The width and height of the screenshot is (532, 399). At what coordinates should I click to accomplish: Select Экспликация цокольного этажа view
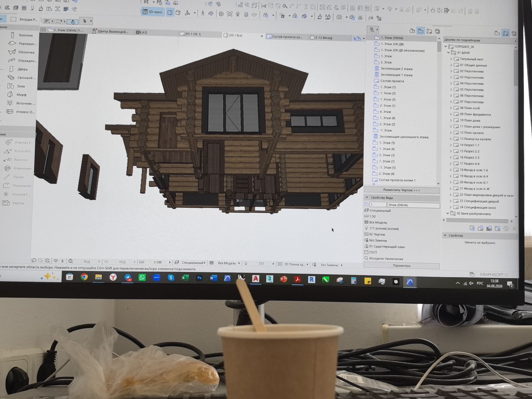tap(404, 137)
